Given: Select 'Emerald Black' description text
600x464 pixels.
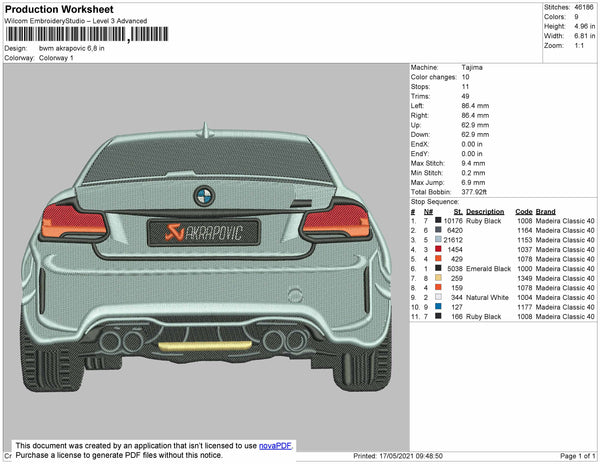Looking at the screenshot, I should (488, 269).
